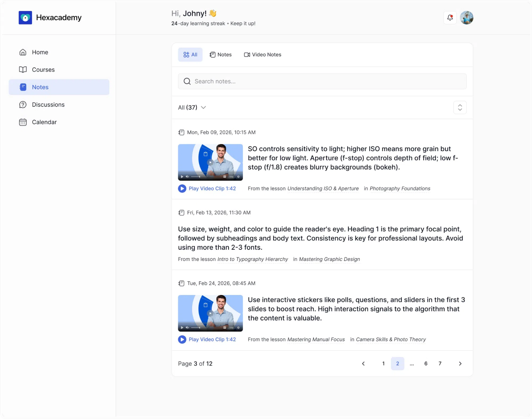Viewport: 532px width, 419px height.
Task: Go to page 2
Action: 398,364
